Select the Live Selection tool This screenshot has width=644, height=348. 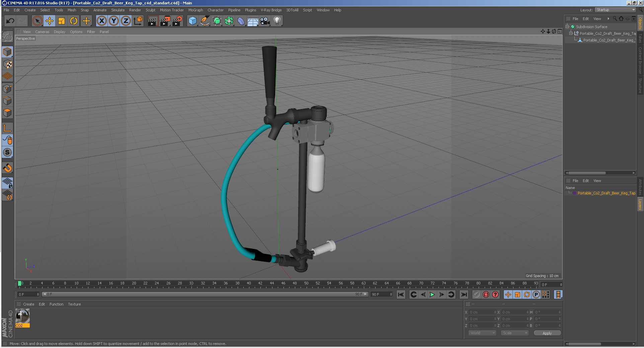37,21
